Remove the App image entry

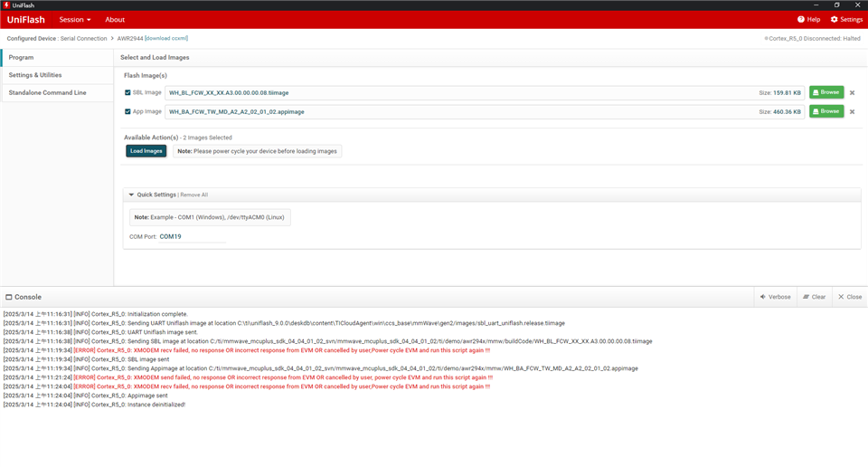pyautogui.click(x=852, y=112)
